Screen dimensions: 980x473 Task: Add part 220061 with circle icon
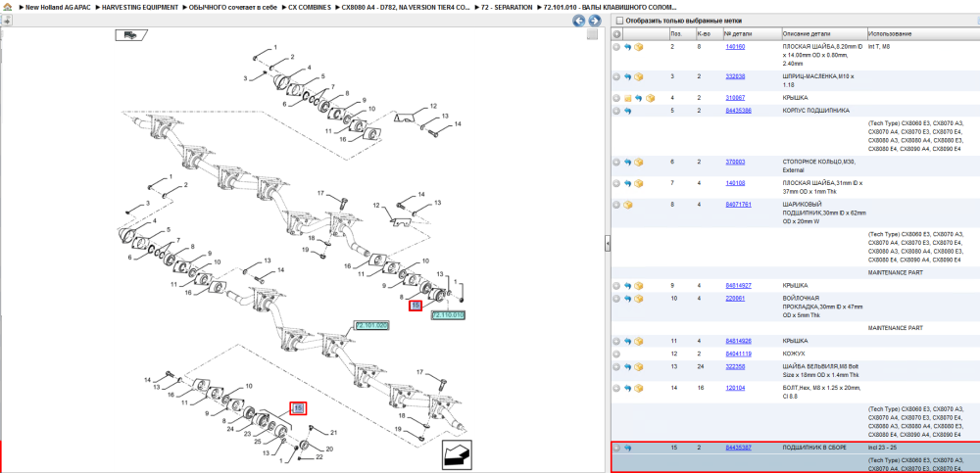(x=616, y=298)
